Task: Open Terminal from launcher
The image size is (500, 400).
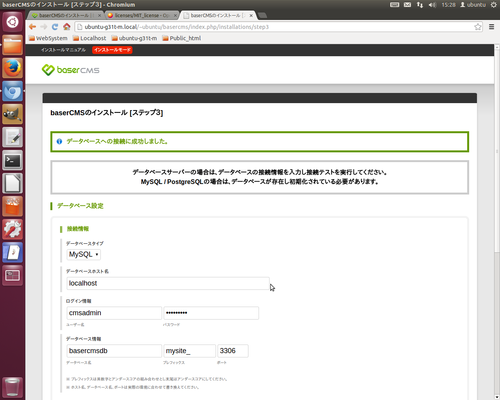Action: pos(13,160)
